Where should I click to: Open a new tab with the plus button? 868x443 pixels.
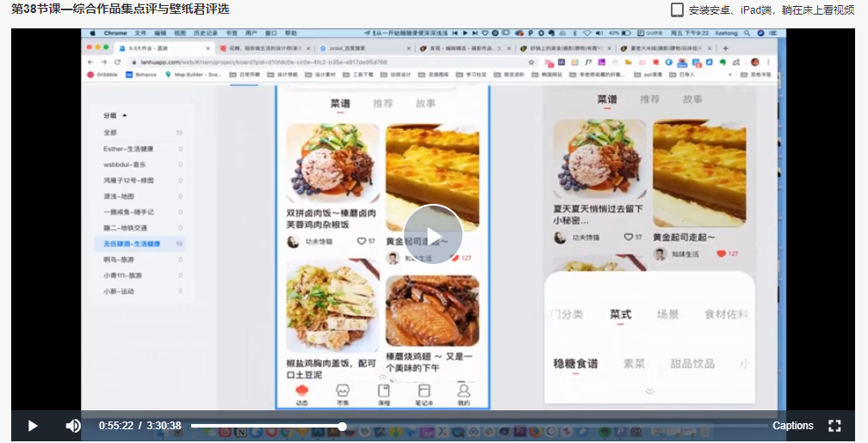[725, 48]
